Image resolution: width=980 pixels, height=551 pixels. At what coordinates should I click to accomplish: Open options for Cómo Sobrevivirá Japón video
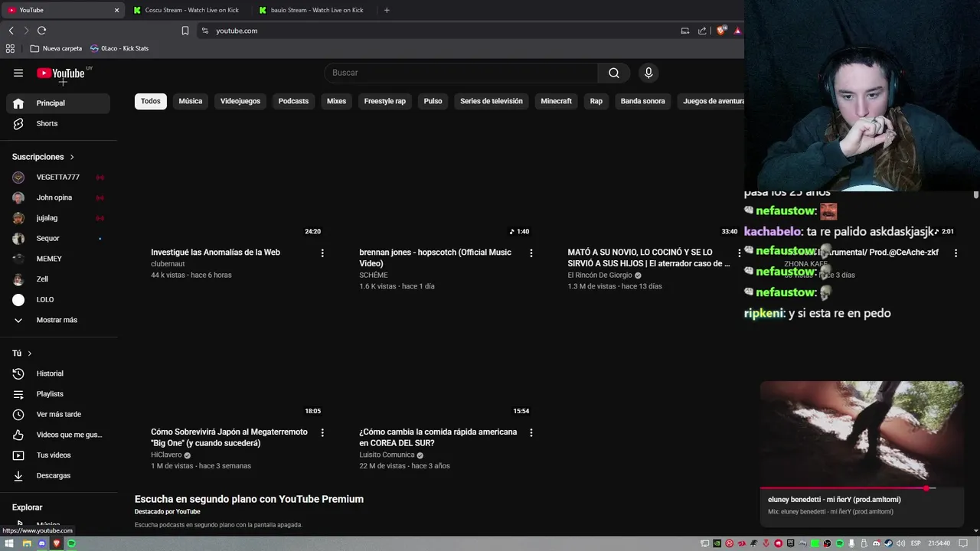[322, 432]
